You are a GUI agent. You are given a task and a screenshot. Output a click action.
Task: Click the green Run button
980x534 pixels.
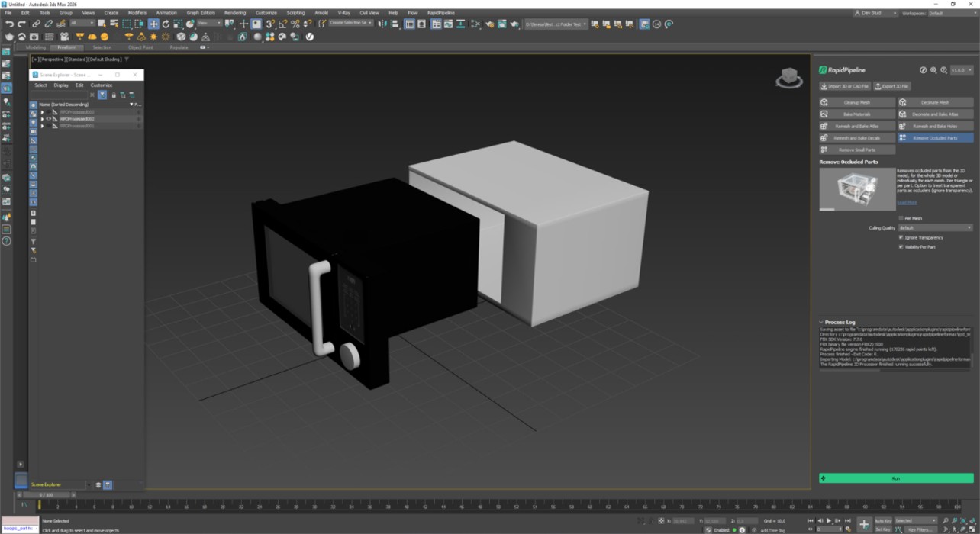[896, 478]
